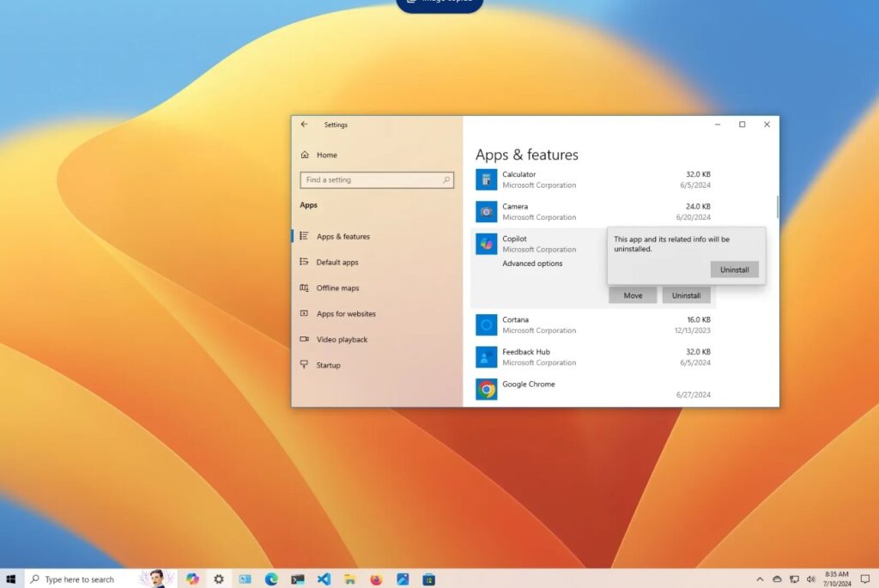Click the 8:35 AM clock on taskbar

tap(836, 574)
